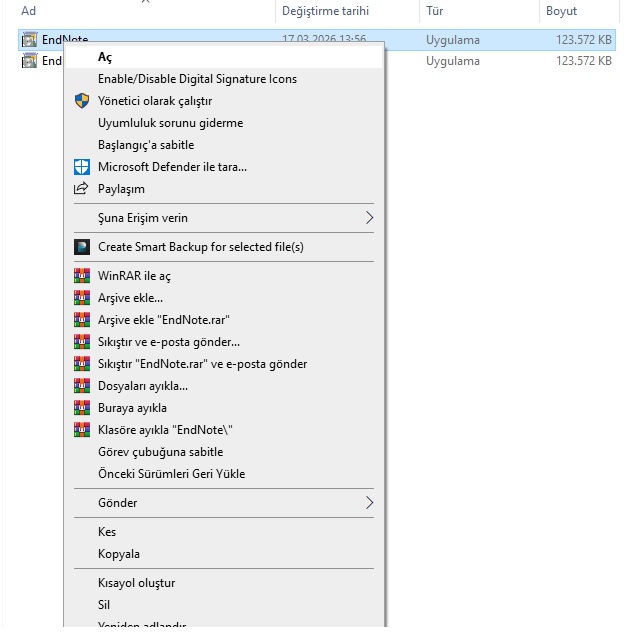
Task: Click the Create Smart Backup icon
Action: [82, 247]
